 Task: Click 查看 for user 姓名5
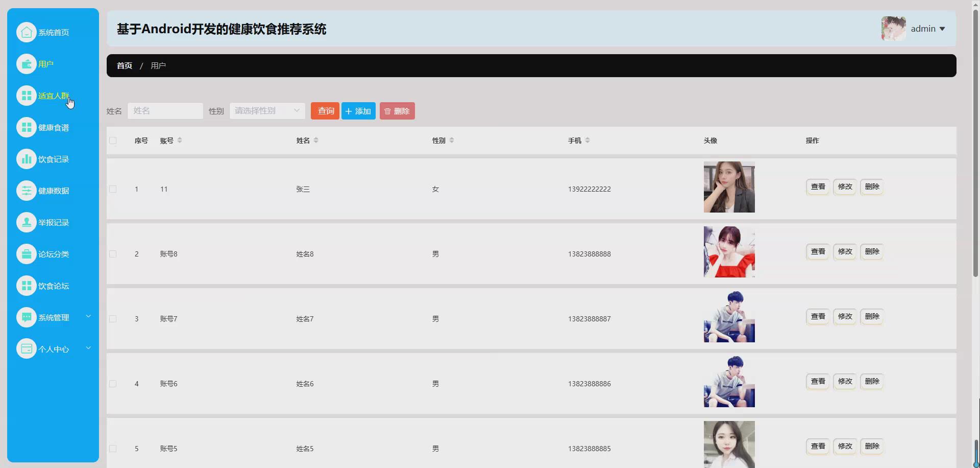pos(818,447)
